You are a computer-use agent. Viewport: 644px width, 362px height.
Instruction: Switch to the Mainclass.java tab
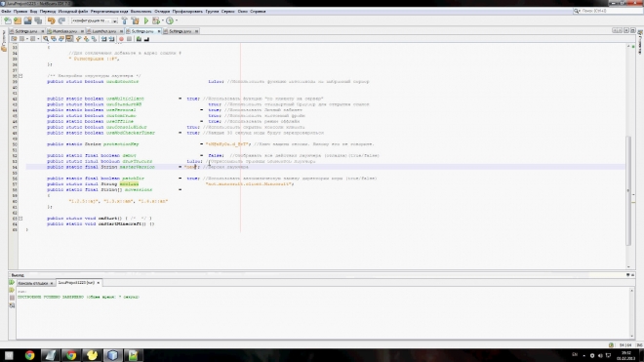point(64,31)
